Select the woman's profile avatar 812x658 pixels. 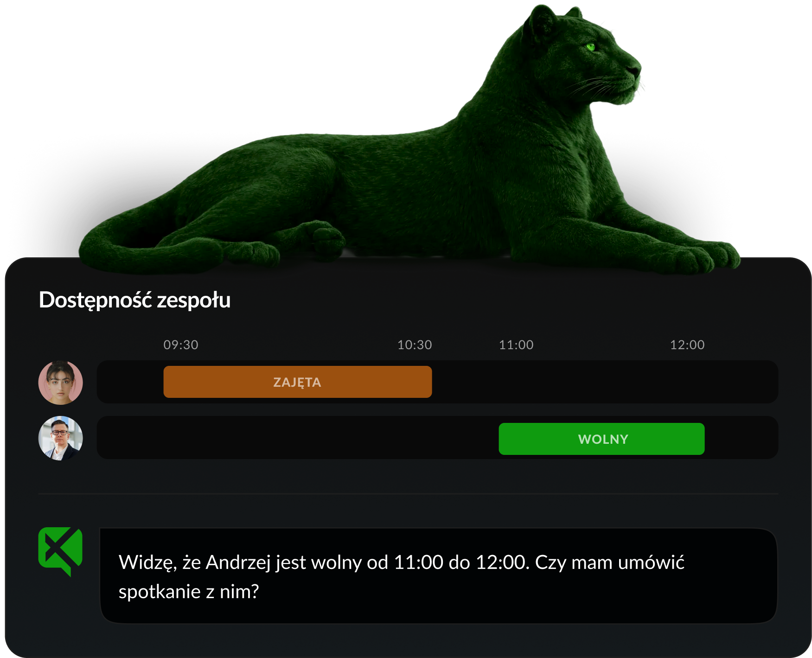click(x=61, y=383)
